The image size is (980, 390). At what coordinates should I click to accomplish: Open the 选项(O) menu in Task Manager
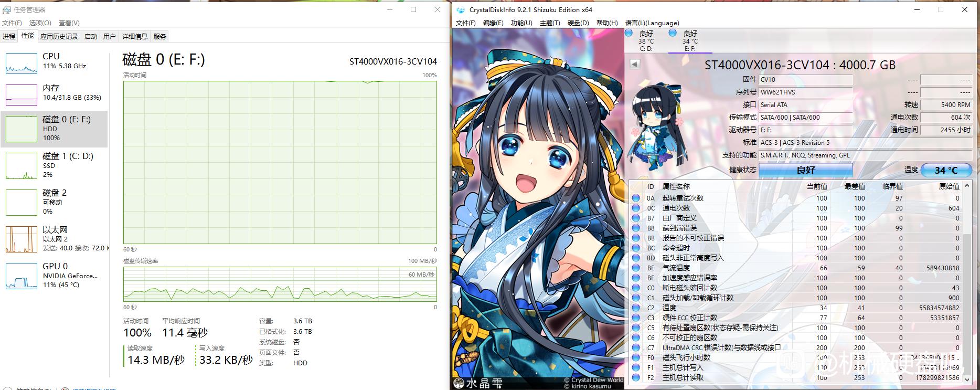[x=40, y=23]
